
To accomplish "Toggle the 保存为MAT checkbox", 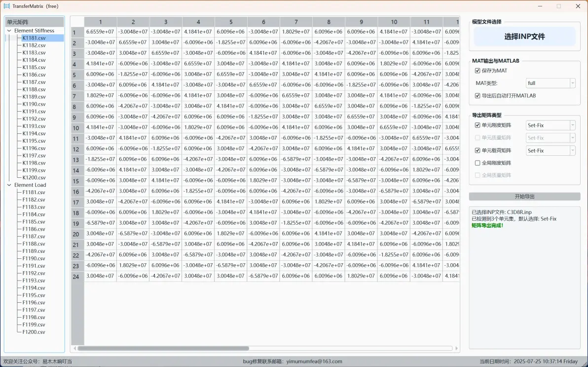I will tap(478, 71).
